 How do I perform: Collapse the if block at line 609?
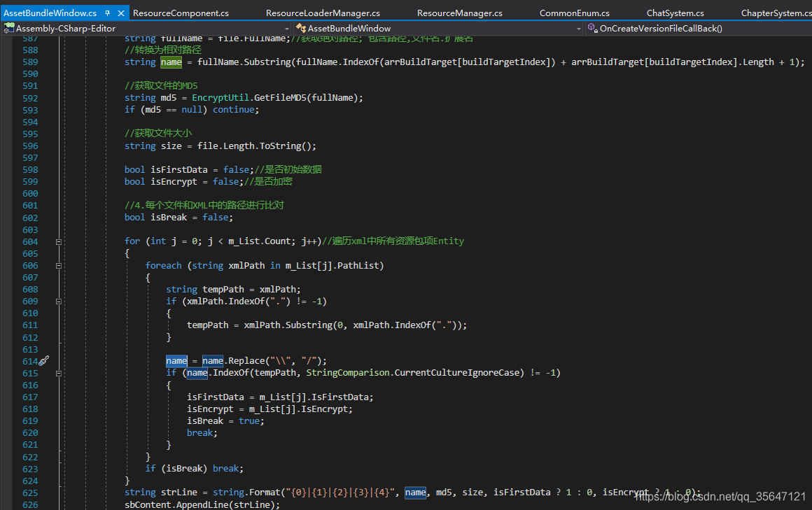59,302
